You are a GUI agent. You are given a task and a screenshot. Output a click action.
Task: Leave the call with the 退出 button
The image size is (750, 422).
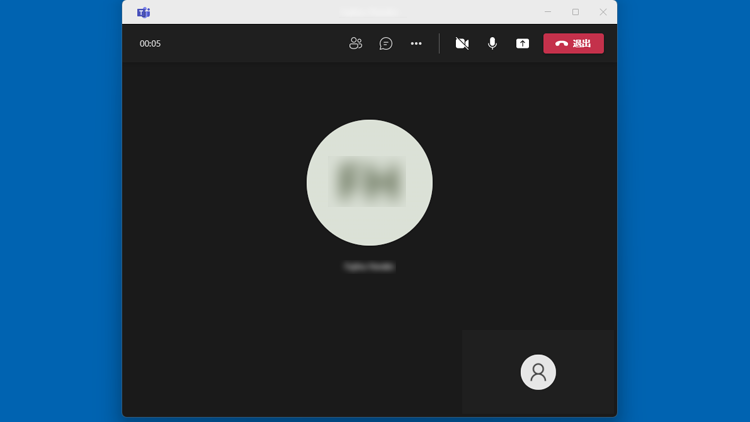coord(573,43)
